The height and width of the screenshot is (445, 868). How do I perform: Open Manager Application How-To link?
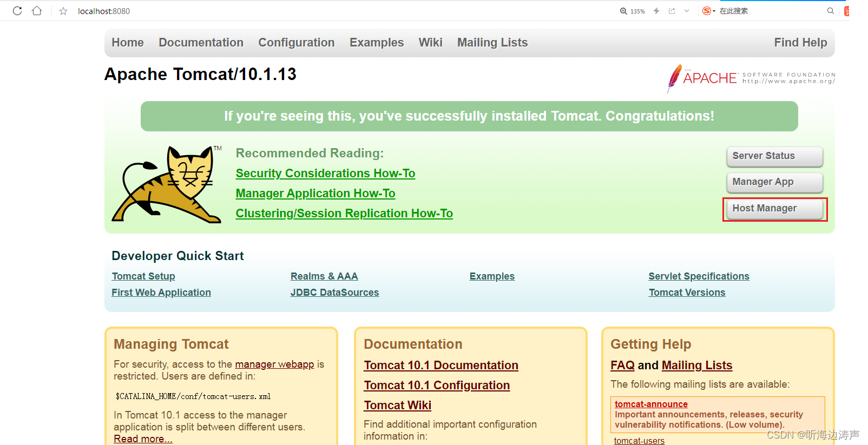click(315, 193)
